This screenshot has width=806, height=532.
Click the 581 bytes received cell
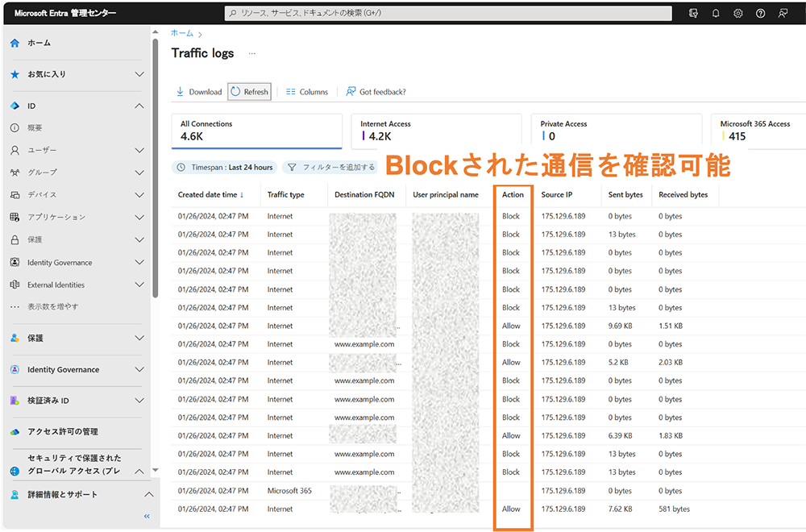pyautogui.click(x=675, y=509)
